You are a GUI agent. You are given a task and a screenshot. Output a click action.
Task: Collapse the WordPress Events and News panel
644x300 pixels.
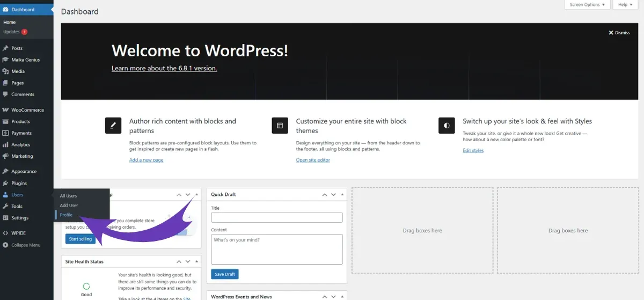[x=342, y=296]
